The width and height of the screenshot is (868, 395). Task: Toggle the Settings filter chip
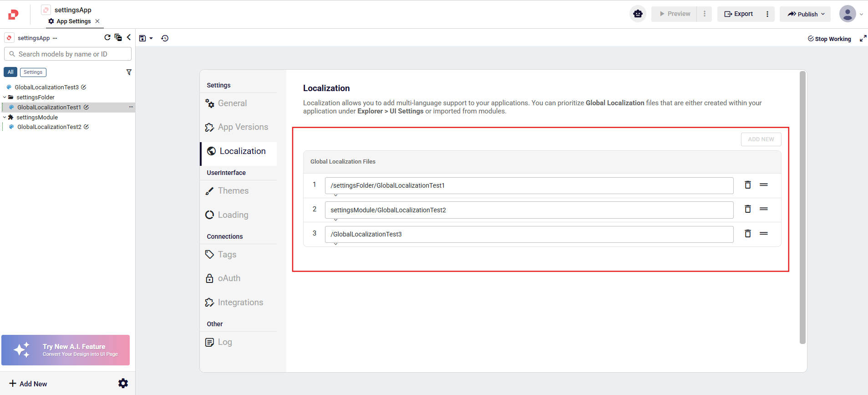coord(33,72)
